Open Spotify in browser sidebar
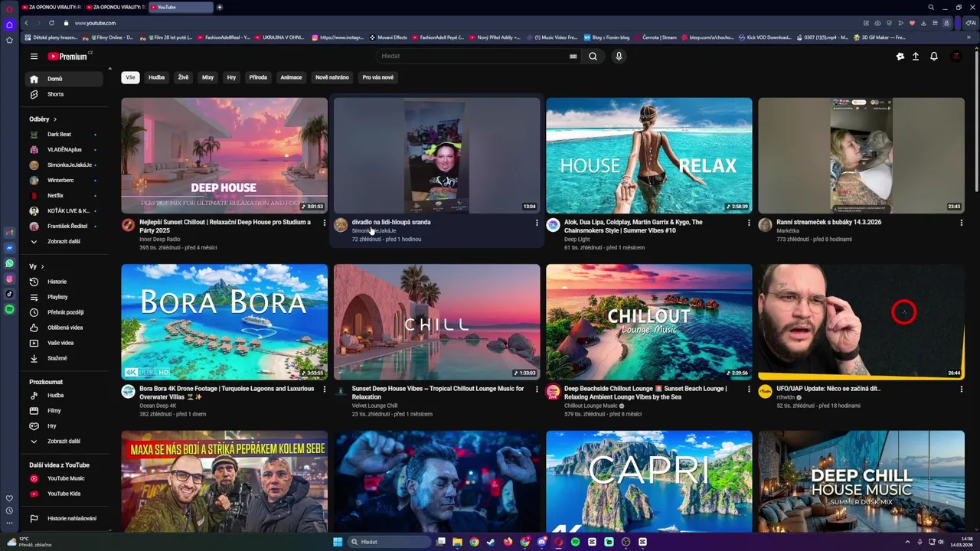Viewport: 980px width, 551px height. point(9,309)
